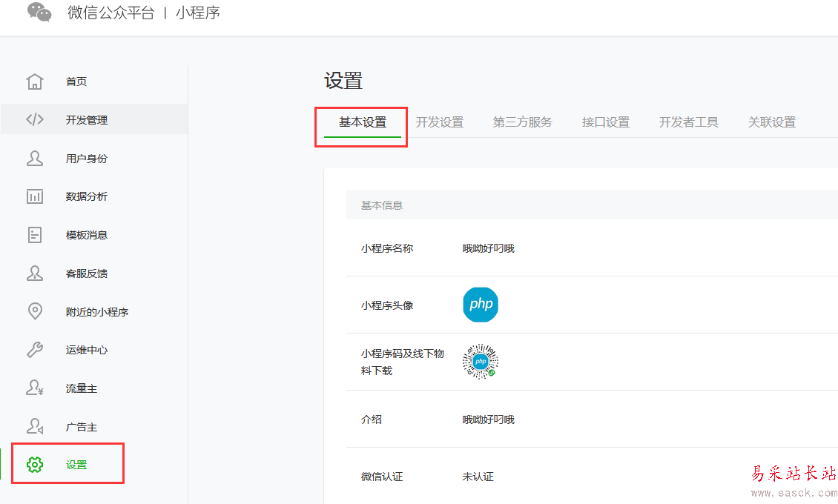Open 广告主 in the sidebar
The width and height of the screenshot is (838, 504).
point(82,427)
